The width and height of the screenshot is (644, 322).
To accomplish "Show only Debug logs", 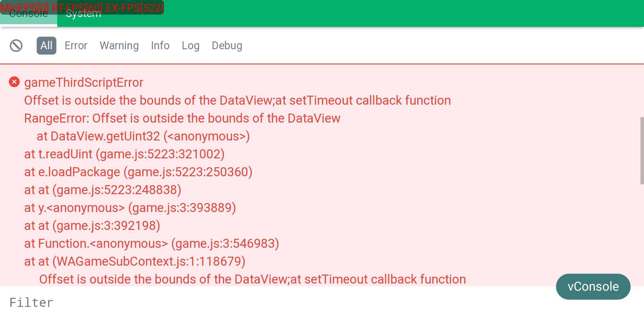I will point(227,46).
